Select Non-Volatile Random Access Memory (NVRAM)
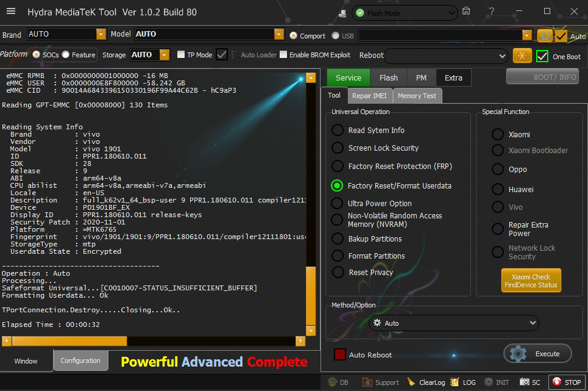The height and width of the screenshot is (391, 588). [x=337, y=220]
